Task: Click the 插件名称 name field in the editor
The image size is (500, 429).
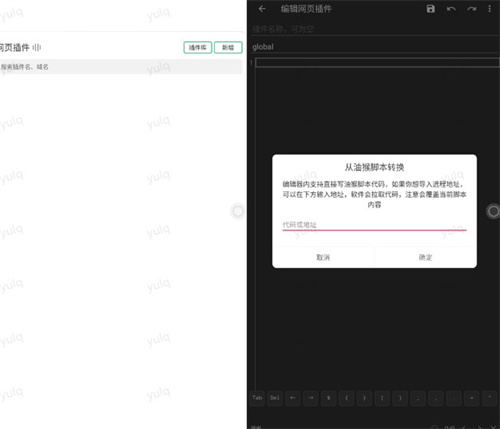Action: pyautogui.click(x=375, y=29)
